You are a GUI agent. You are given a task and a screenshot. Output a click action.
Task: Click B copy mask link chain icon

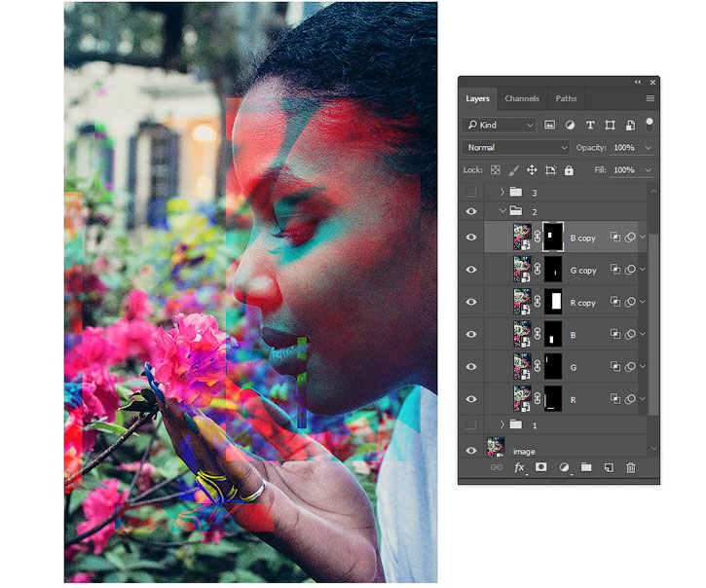pos(538,236)
